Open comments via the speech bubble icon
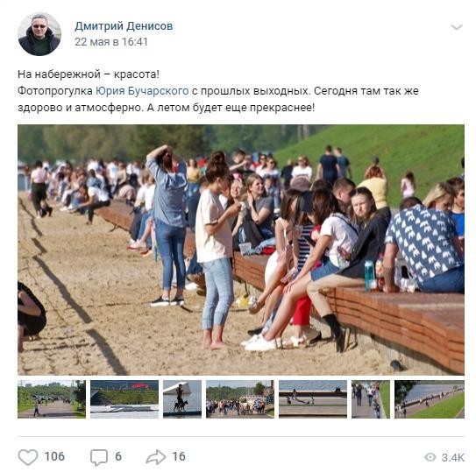Viewport: 476px width, 472px height. pyautogui.click(x=99, y=457)
